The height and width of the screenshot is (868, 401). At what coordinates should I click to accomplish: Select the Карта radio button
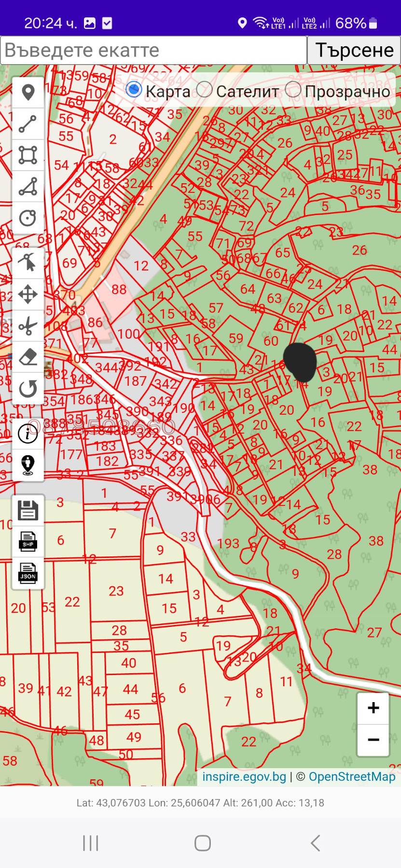pos(134,90)
